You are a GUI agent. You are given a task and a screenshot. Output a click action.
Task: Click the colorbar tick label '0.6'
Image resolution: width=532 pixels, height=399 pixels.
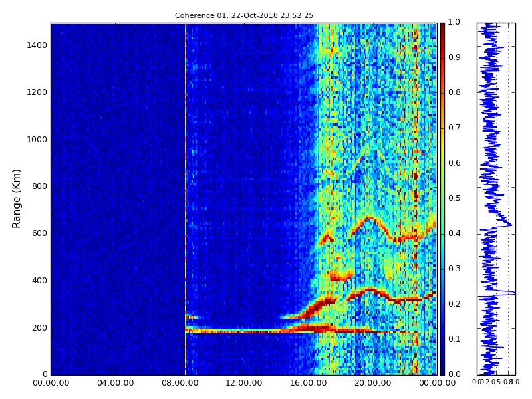pos(454,163)
